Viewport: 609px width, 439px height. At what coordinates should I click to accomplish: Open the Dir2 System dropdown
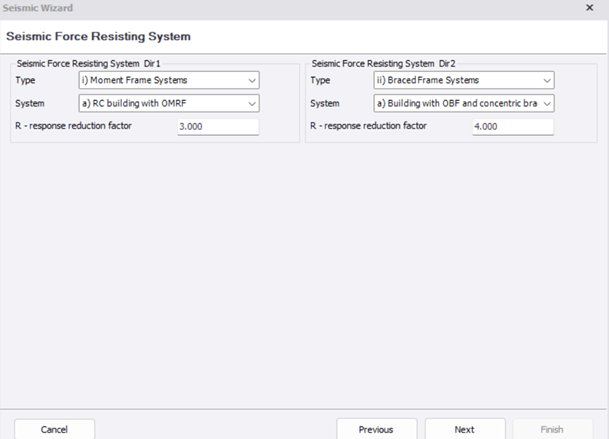464,103
